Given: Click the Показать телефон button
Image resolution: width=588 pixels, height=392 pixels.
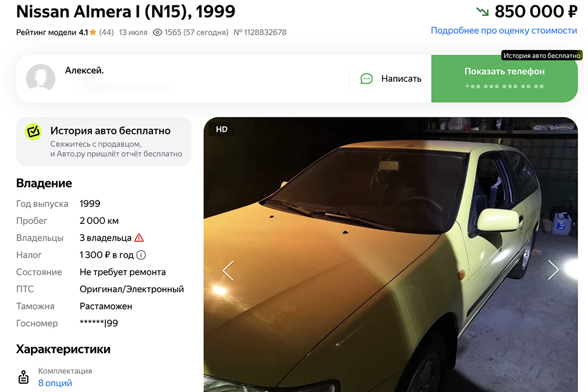Looking at the screenshot, I should (505, 79).
